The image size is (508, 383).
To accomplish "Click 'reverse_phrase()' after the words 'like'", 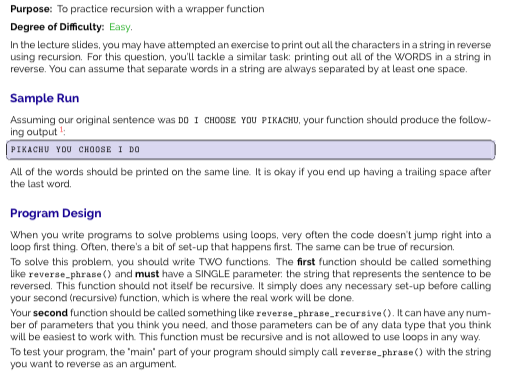I will (x=70, y=274).
